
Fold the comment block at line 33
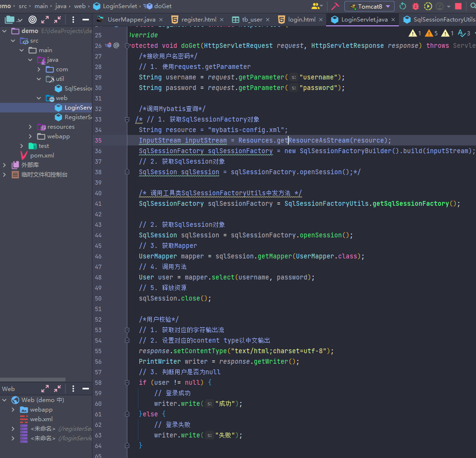point(127,120)
